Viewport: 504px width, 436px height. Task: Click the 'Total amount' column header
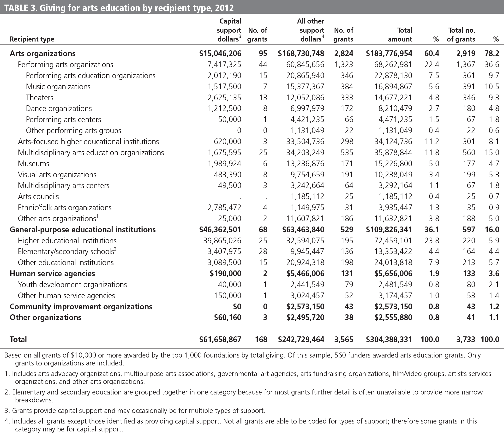(x=400, y=35)
